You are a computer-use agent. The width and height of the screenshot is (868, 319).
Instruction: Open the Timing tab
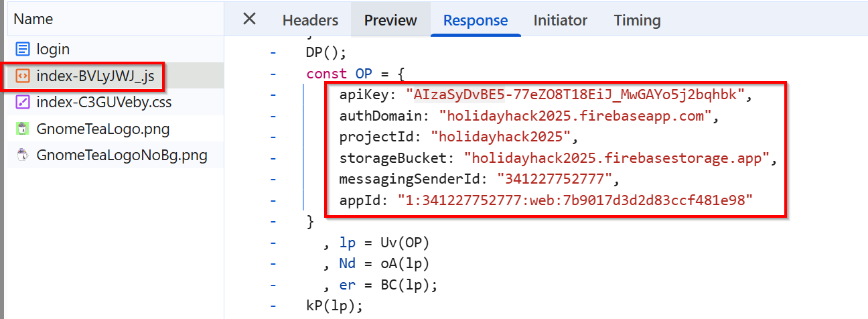pyautogui.click(x=637, y=20)
